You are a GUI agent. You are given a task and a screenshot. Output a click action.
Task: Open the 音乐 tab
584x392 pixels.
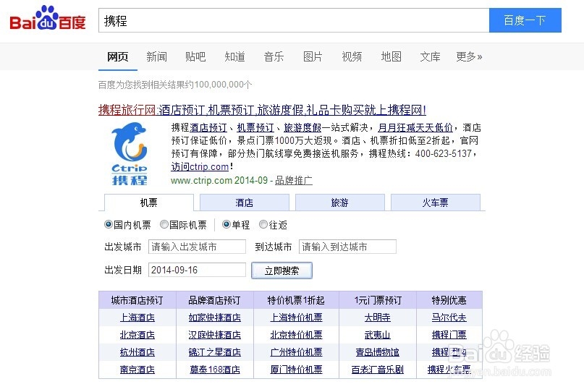274,56
